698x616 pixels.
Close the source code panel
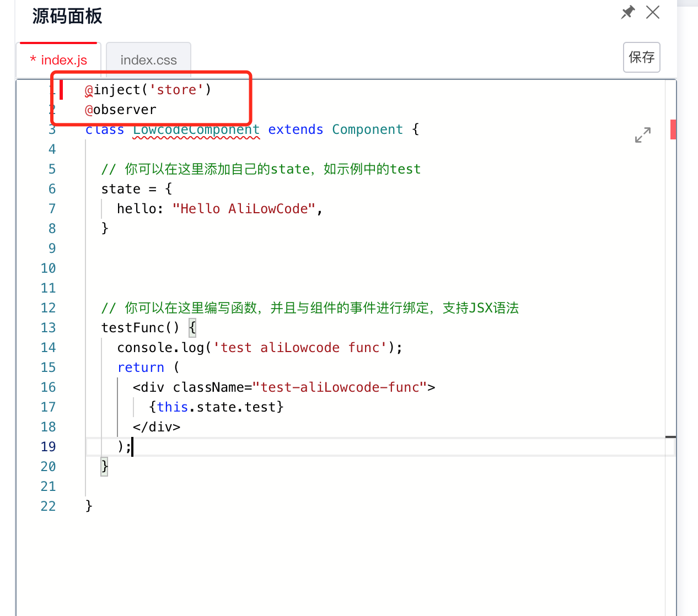pos(653,12)
